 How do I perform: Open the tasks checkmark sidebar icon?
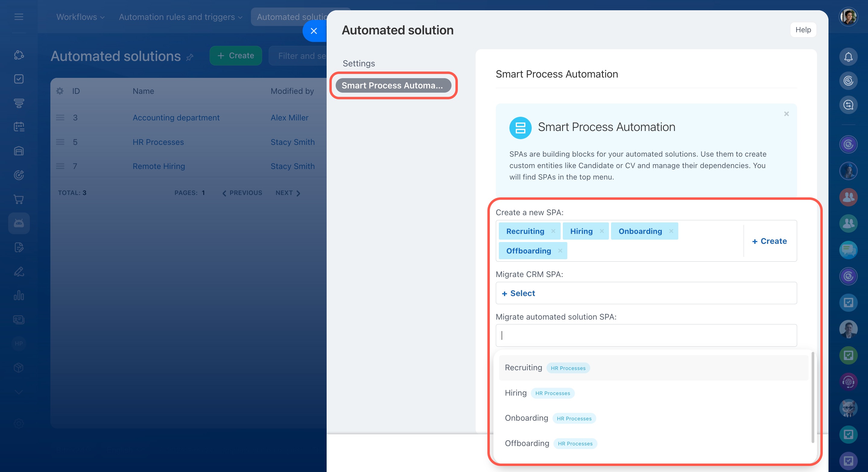(19, 79)
